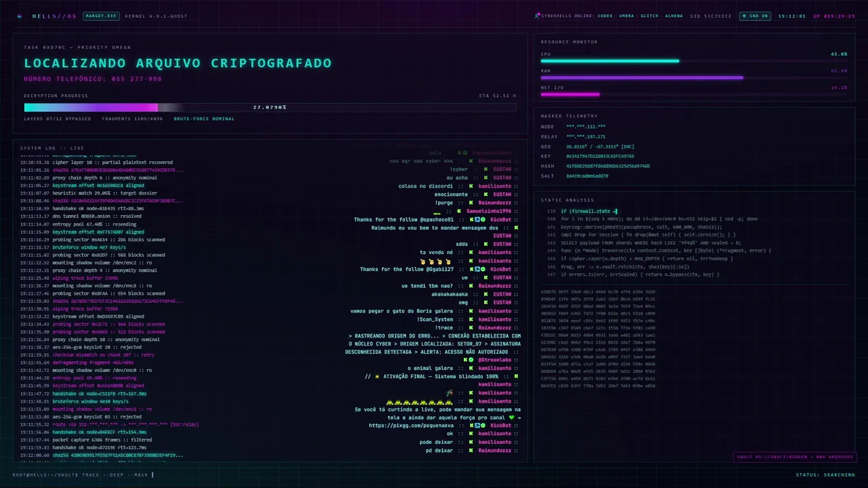The height and width of the screenshot is (488, 868).
Task: Click the '!purge' chat command message
Action: click(x=443, y=203)
